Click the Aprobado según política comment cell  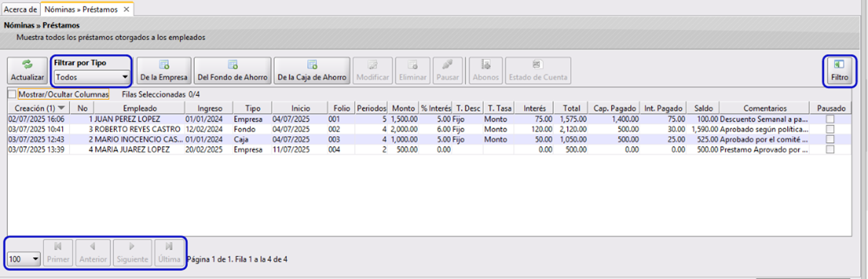point(765,128)
